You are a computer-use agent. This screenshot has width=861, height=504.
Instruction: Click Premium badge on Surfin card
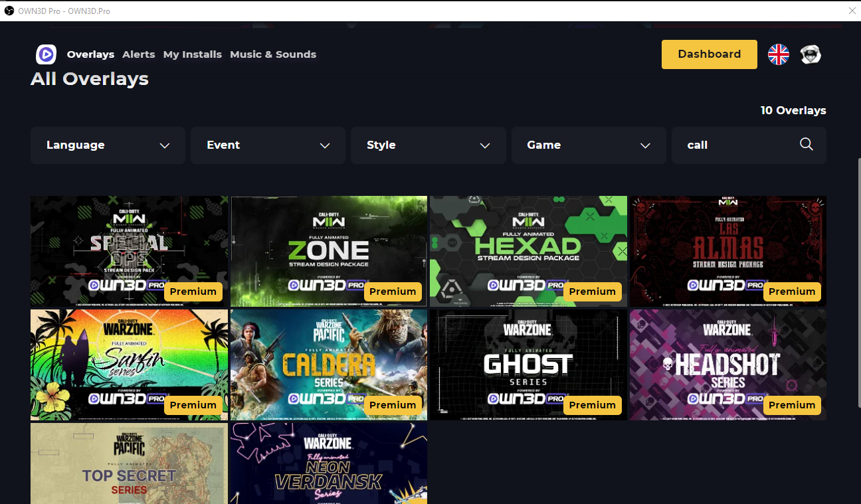tap(193, 405)
